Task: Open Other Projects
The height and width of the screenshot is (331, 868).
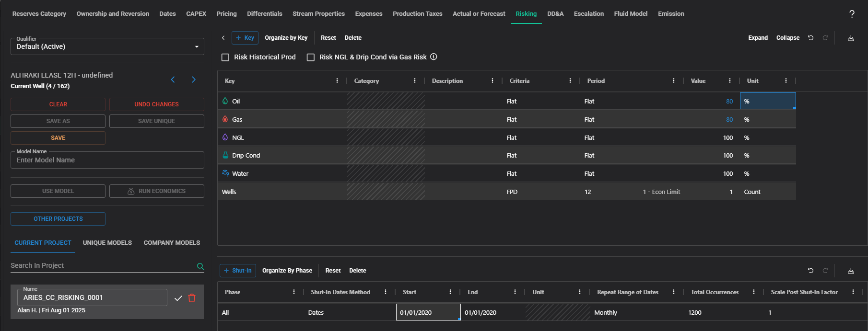Action: pyautogui.click(x=58, y=219)
